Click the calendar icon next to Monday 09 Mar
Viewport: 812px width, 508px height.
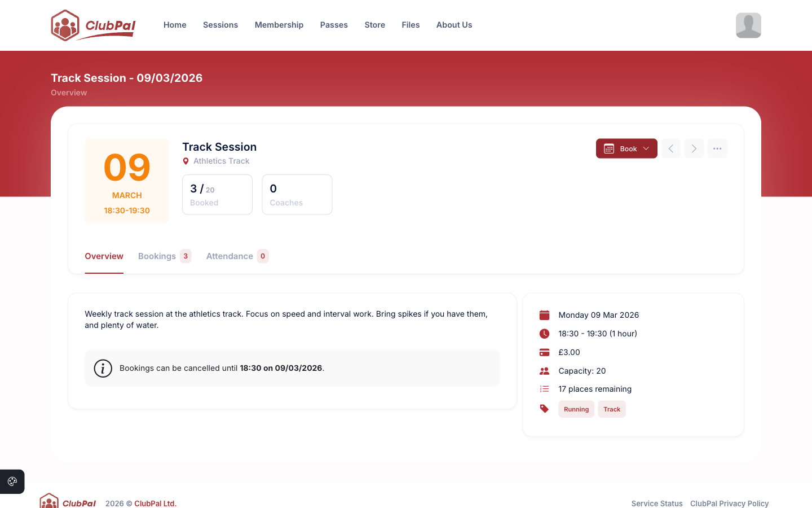(x=544, y=315)
